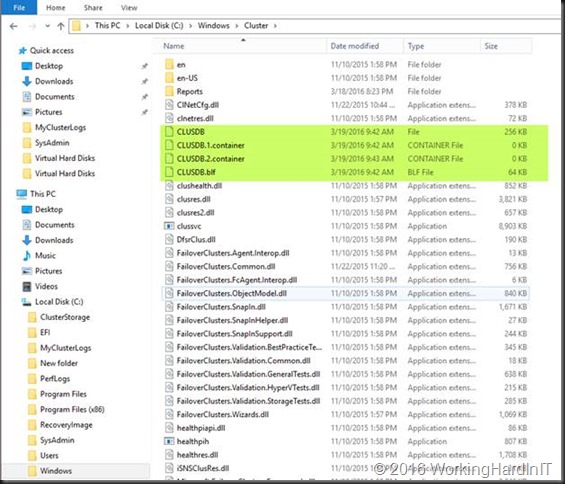
Task: Click the healthpih application icon
Action: click(x=169, y=441)
